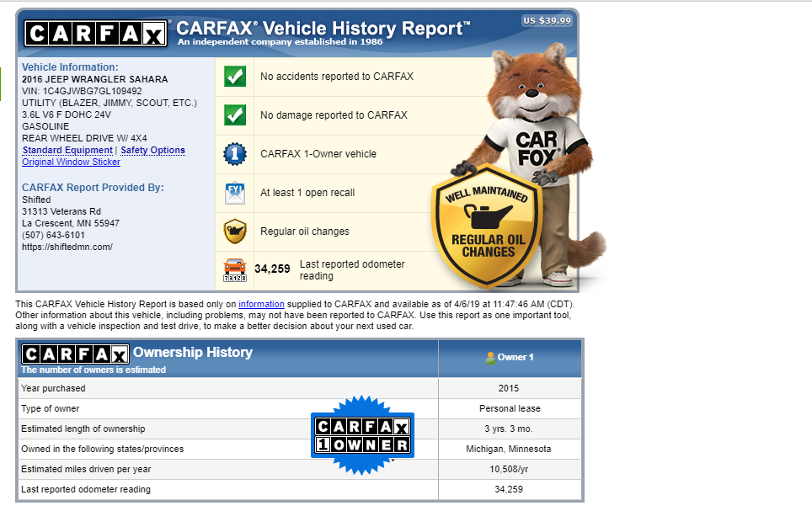Click the 'Personal lease' owner type value
This screenshot has height=511, width=812.
[x=510, y=408]
